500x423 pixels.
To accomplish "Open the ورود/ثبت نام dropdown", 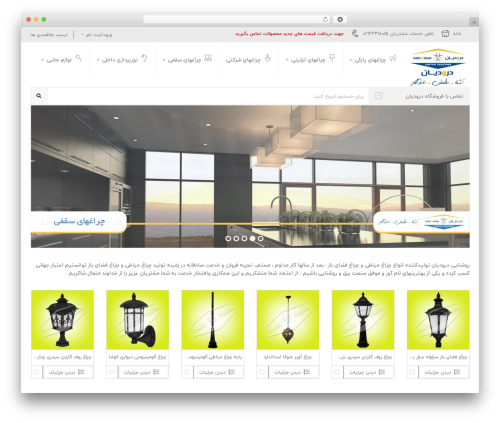I will [97, 35].
